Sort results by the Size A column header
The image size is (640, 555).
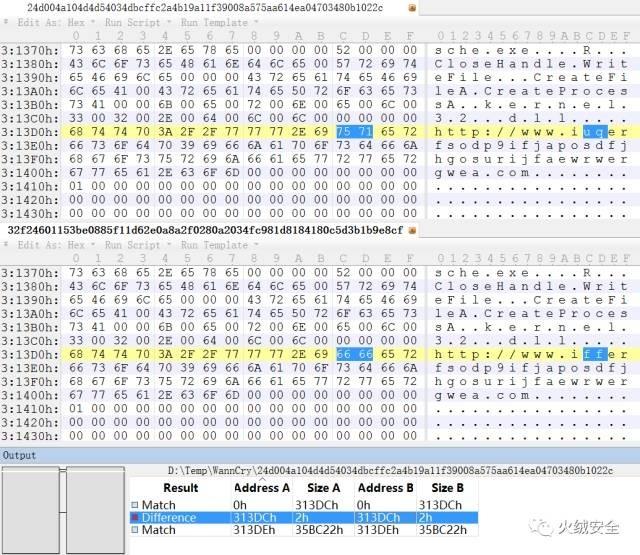pos(323,488)
